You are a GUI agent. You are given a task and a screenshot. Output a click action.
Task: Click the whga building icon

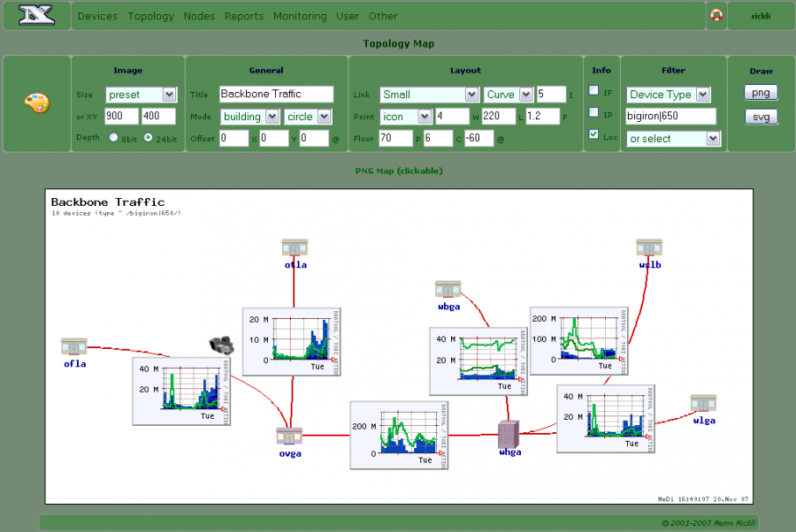pyautogui.click(x=509, y=434)
